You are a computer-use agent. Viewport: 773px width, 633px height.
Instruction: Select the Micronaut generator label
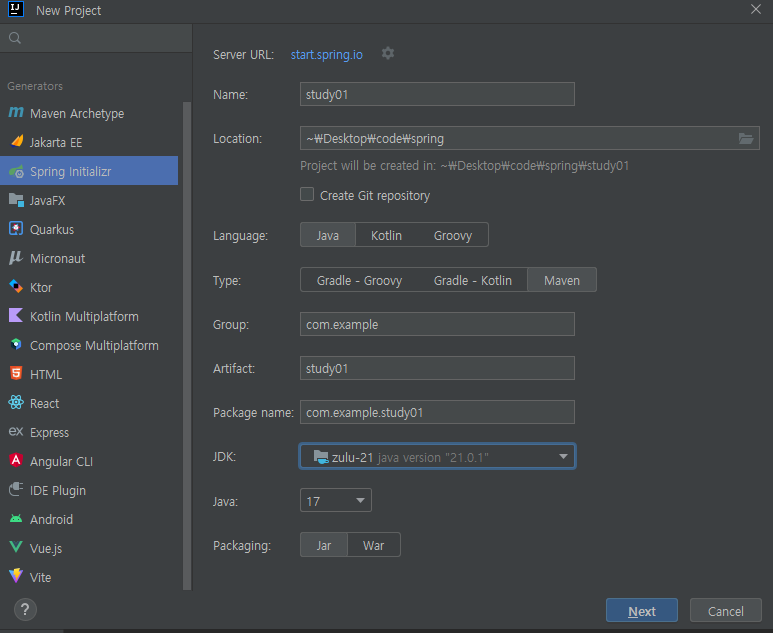tap(57, 258)
